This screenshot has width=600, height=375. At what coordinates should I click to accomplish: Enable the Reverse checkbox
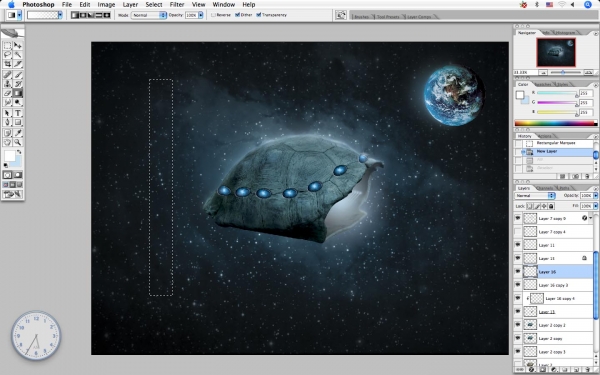click(x=214, y=15)
